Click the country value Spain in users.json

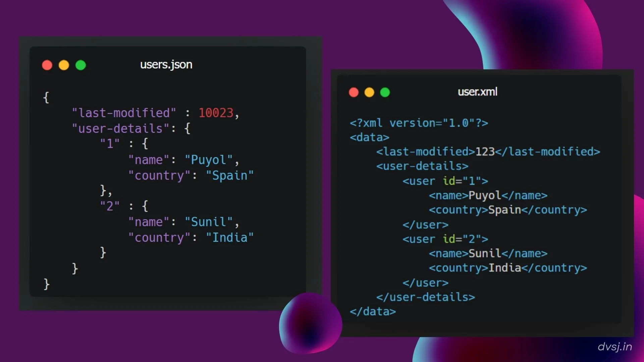pyautogui.click(x=230, y=175)
